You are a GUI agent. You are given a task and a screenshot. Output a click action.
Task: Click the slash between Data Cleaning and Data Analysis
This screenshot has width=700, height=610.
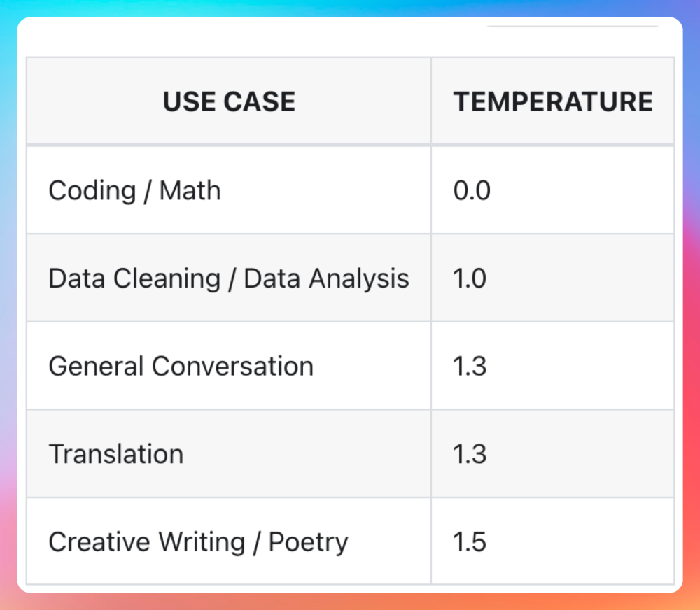pos(232,279)
